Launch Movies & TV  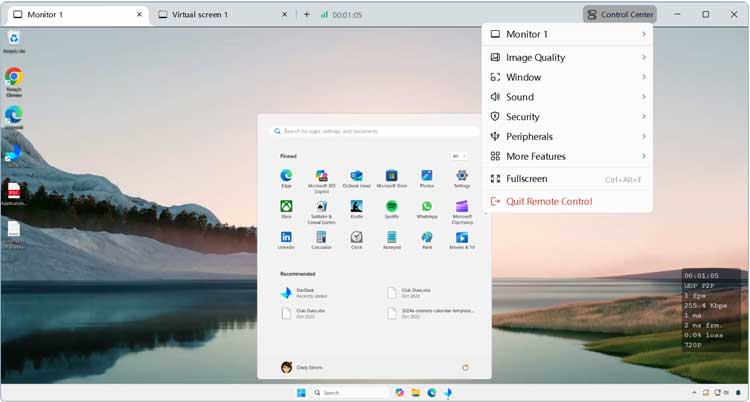tap(462, 240)
